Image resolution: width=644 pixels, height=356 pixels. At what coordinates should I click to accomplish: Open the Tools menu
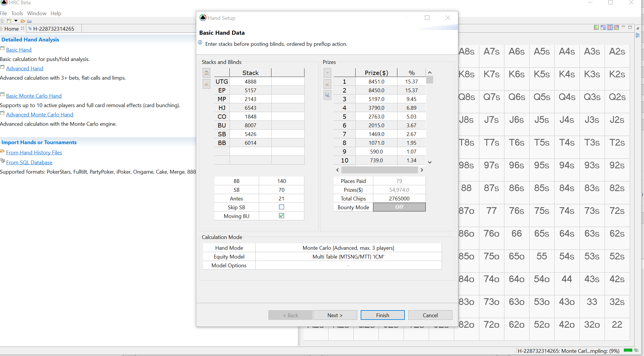[17, 13]
